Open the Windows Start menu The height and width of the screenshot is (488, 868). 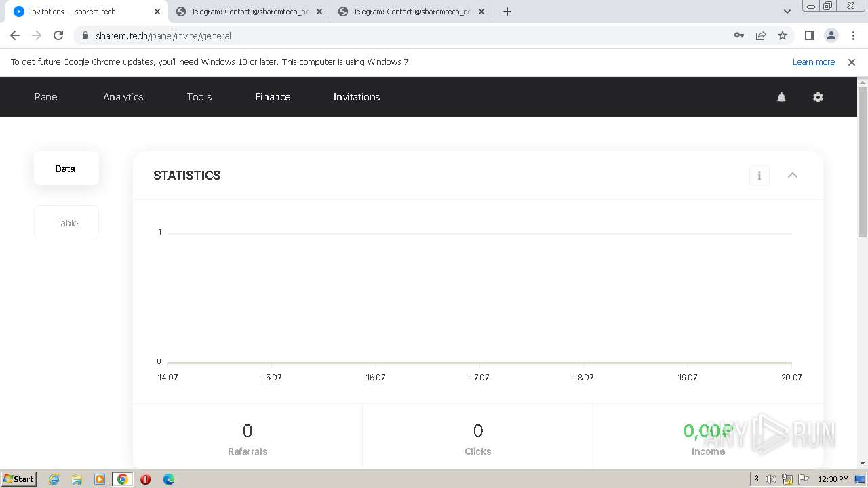pyautogui.click(x=18, y=479)
